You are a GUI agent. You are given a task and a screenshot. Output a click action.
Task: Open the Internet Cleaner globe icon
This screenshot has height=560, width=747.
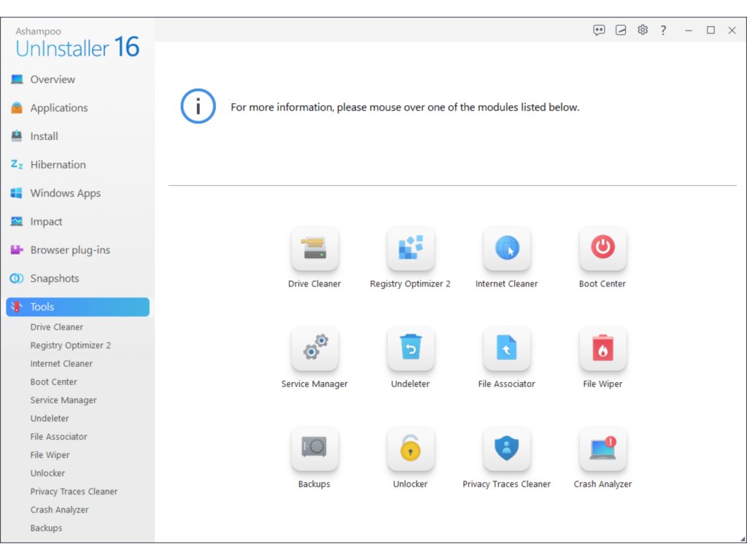pyautogui.click(x=507, y=249)
